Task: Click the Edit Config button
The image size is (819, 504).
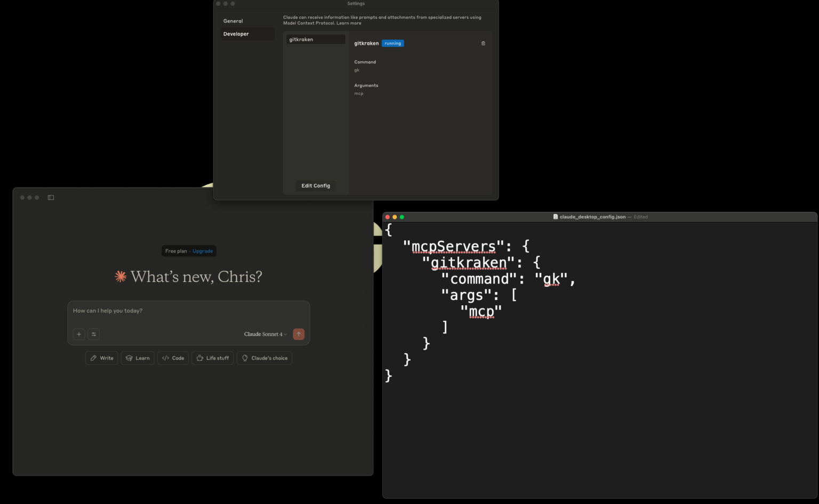Action: [x=316, y=185]
